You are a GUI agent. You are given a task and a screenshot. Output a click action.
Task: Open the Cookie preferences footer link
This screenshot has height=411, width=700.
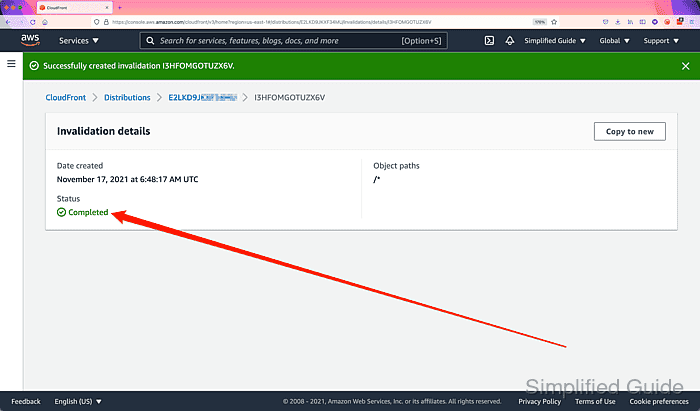tap(659, 401)
